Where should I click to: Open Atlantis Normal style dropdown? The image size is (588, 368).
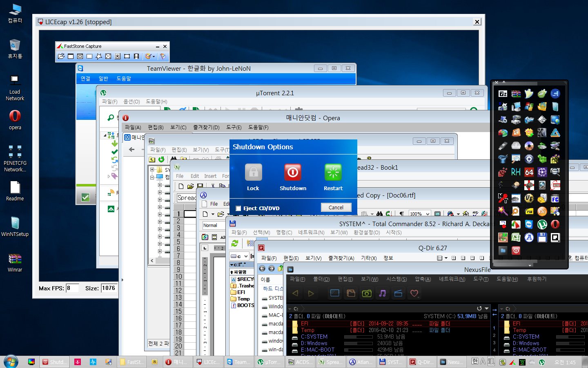click(214, 225)
